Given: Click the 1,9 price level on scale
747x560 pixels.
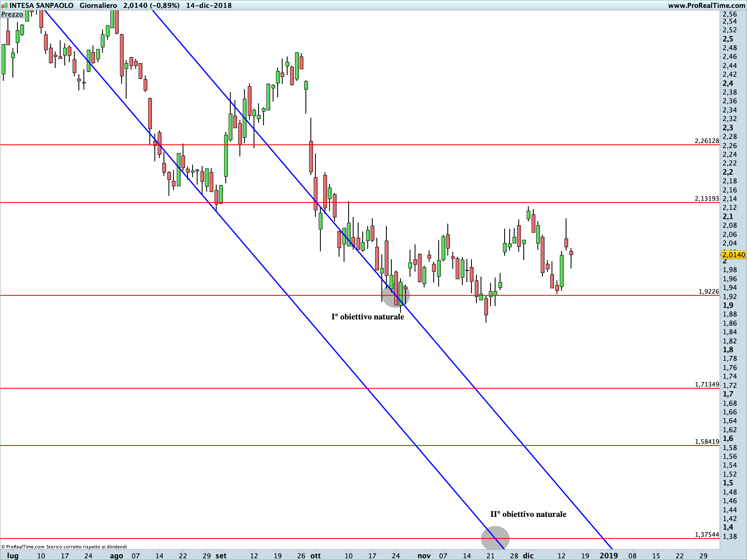Looking at the screenshot, I should [728, 305].
